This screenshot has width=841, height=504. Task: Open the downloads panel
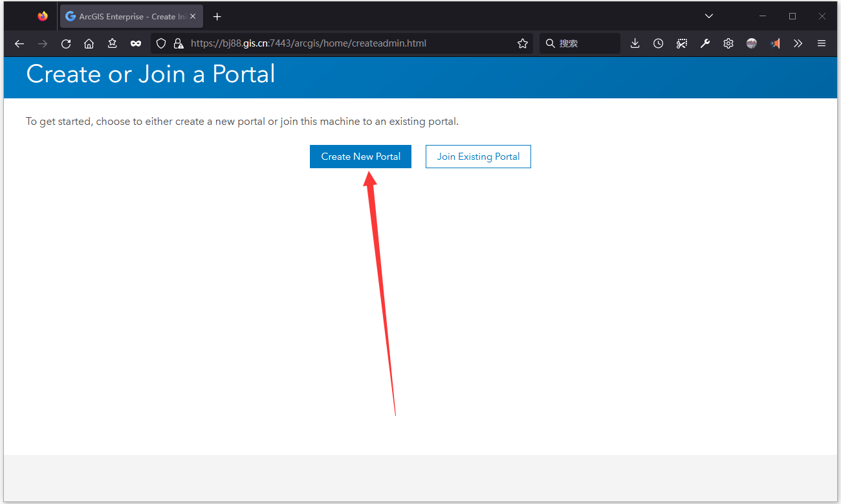tap(635, 43)
